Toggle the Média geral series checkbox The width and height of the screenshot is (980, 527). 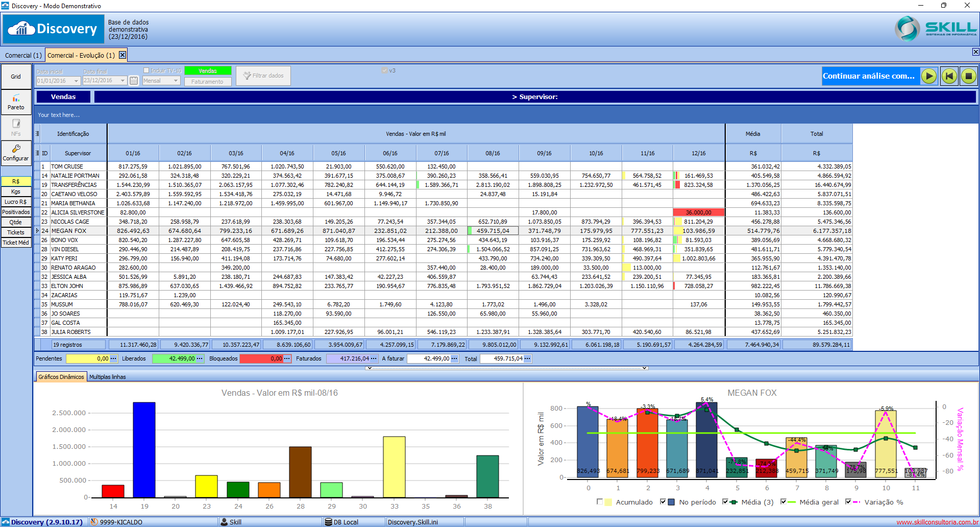pos(783,502)
